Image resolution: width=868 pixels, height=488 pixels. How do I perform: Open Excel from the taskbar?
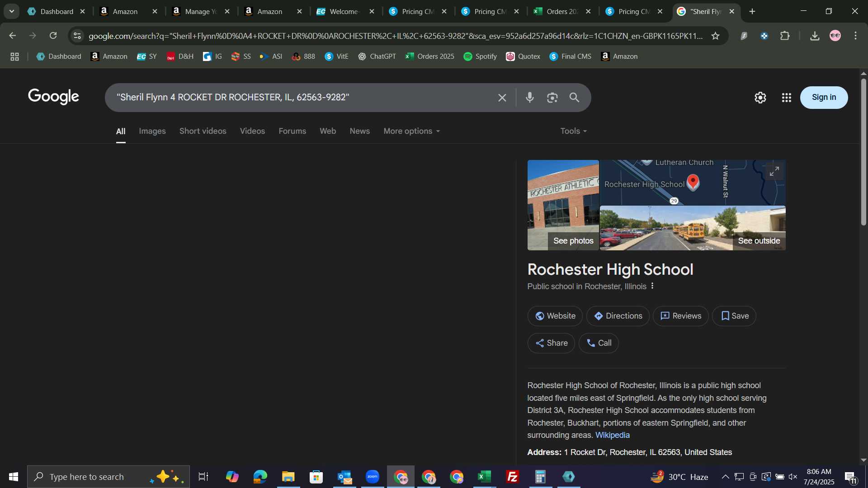[485, 477]
